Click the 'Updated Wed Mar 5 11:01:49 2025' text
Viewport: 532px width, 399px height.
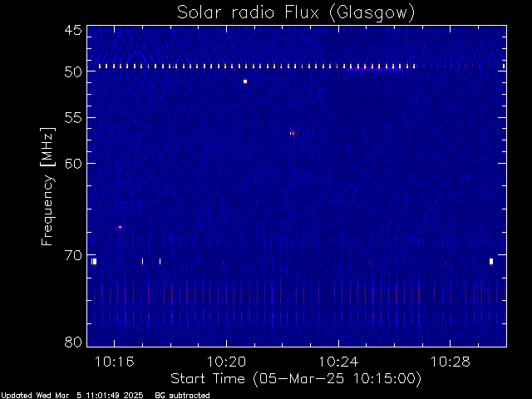click(72, 396)
